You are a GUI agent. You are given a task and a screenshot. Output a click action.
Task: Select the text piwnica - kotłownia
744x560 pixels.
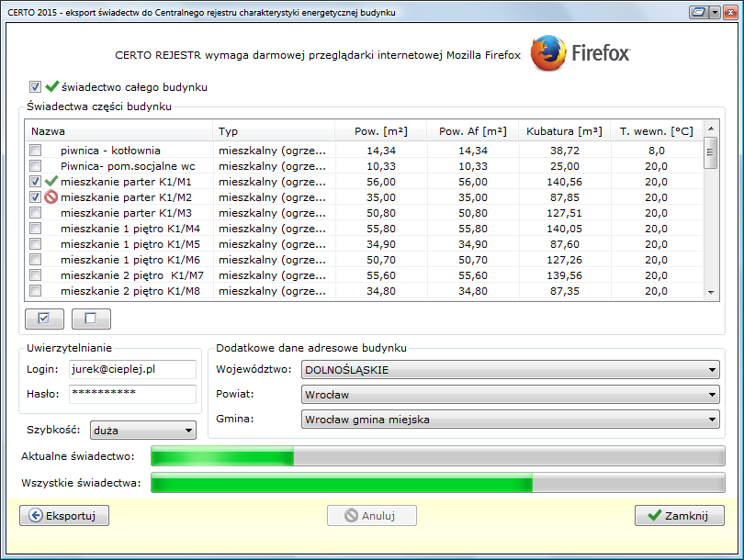click(110, 151)
